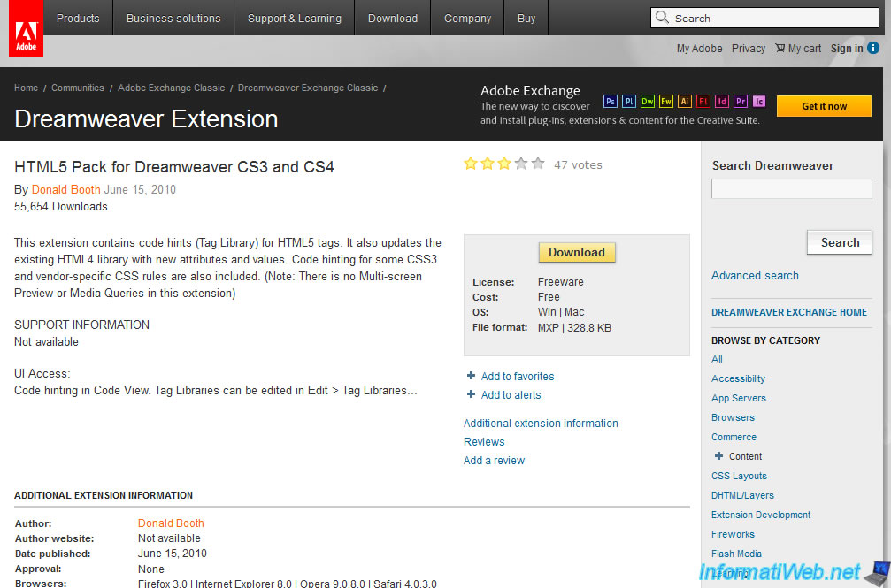Expand the Content category
Image resolution: width=891 pixels, height=588 pixels.
718,456
